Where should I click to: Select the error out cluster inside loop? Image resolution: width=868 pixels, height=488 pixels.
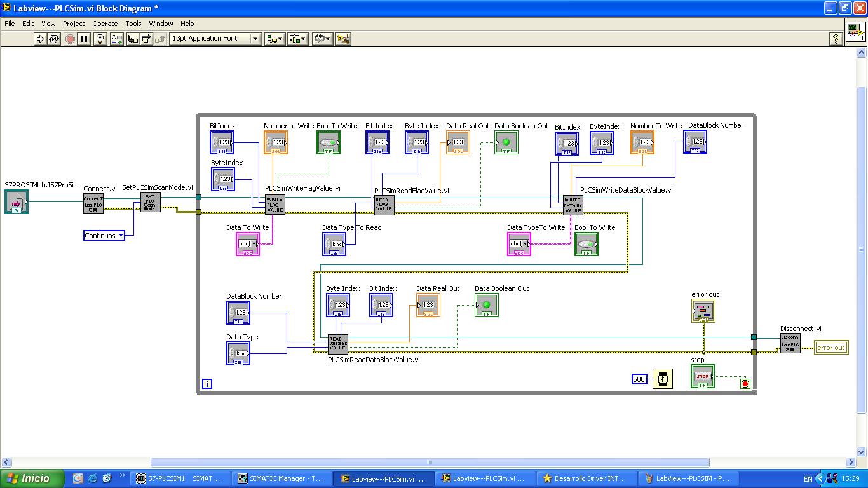703,311
